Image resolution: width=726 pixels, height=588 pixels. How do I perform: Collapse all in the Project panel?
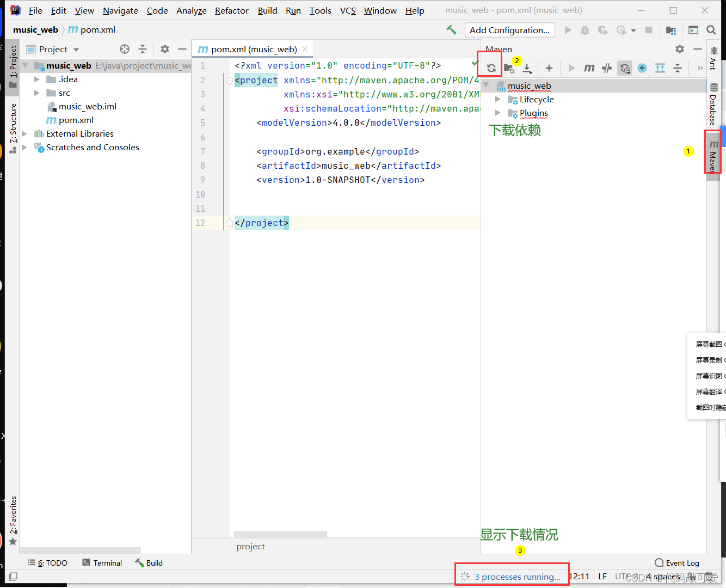(x=143, y=49)
